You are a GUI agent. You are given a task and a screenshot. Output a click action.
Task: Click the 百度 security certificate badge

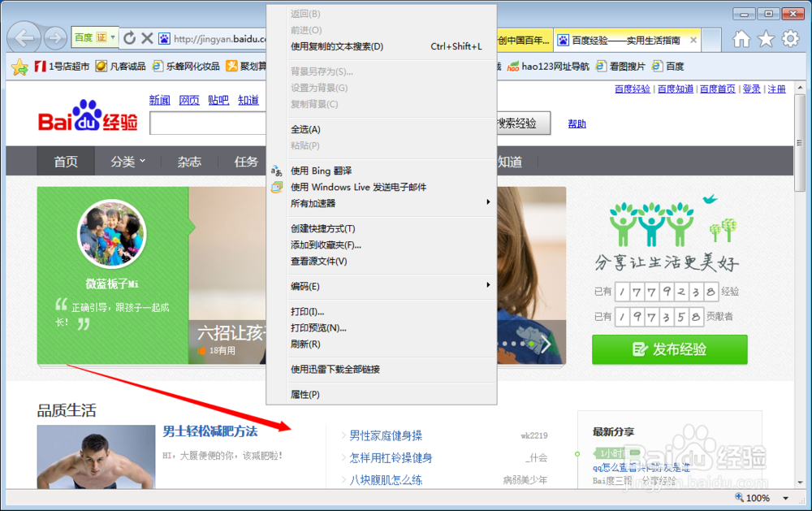click(94, 37)
